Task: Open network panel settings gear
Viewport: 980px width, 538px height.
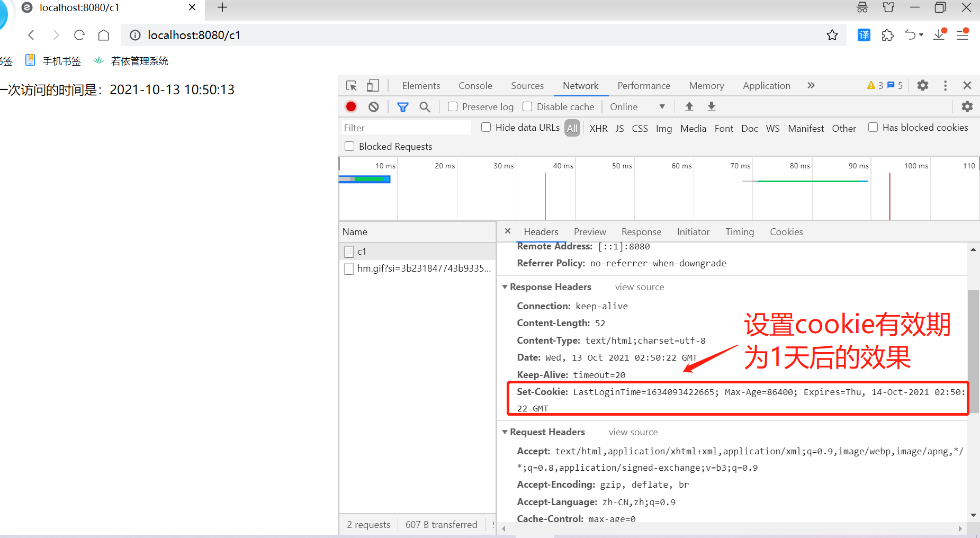Action: pyautogui.click(x=967, y=106)
